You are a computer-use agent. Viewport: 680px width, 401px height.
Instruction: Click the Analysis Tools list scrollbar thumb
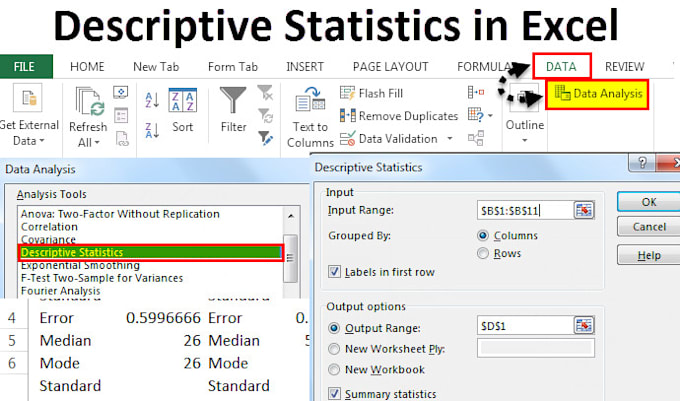291,258
